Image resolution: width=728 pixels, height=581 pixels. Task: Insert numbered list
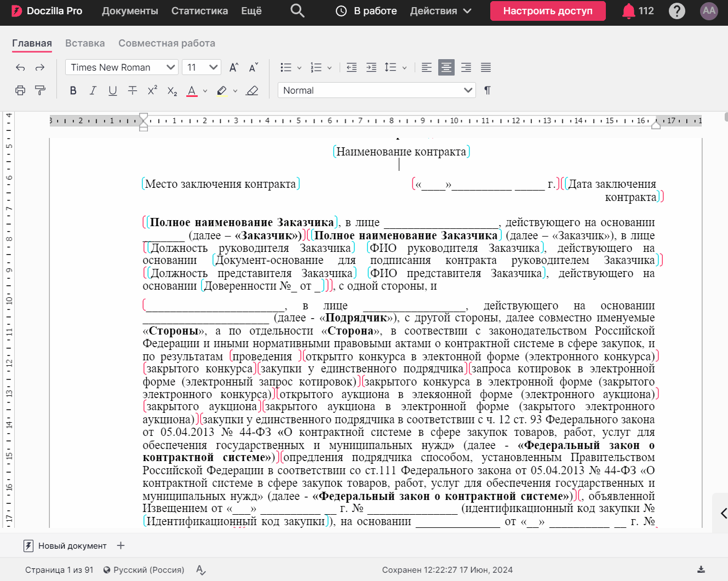pyautogui.click(x=316, y=67)
